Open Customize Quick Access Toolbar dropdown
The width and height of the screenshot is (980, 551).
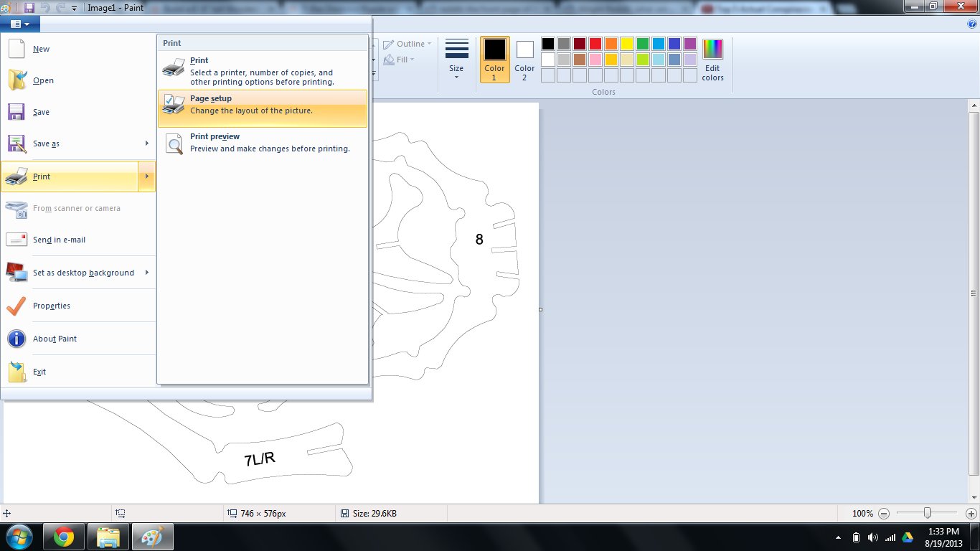click(x=74, y=8)
